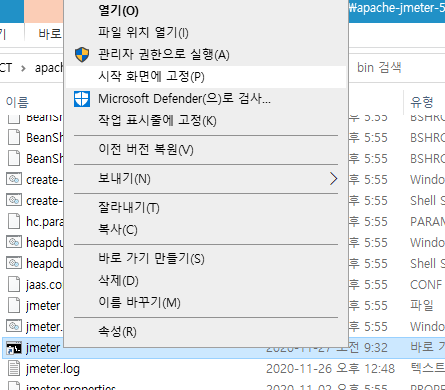Click the Microsoft Defender shield icon
Viewport: 445px width, 390px height.
click(82, 99)
